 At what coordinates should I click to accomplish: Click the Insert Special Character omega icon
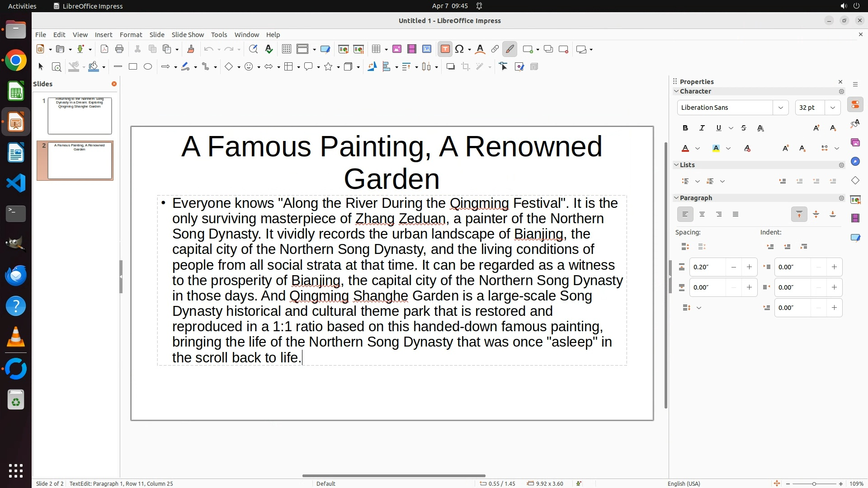click(x=460, y=49)
